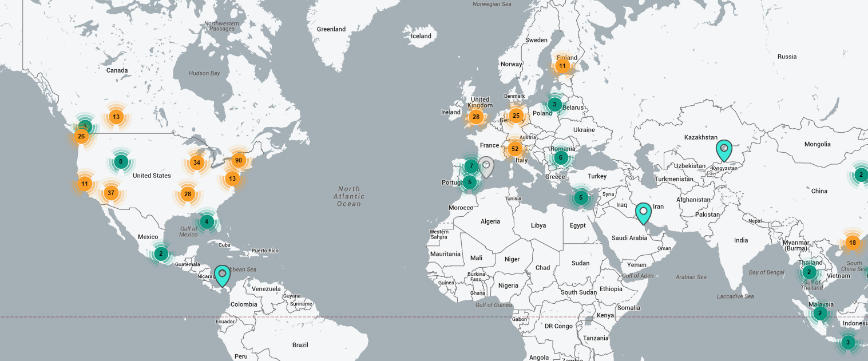
Task: Select the green 4 cluster near Gulf of Mexico
Action: pos(207,221)
